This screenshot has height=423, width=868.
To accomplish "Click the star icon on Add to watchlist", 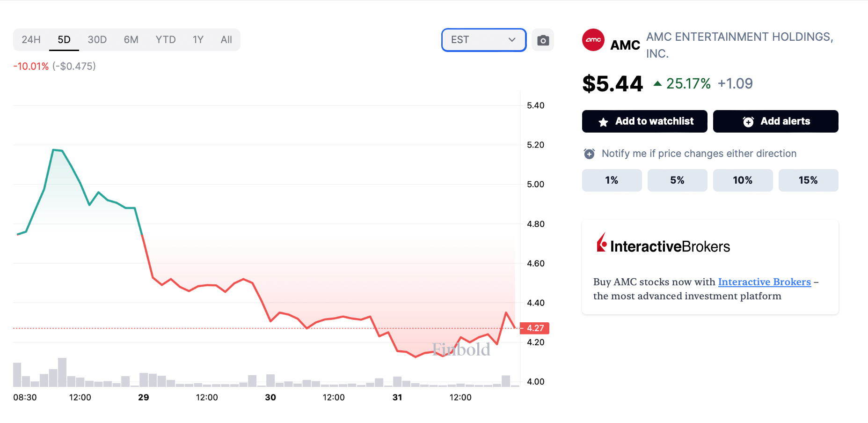I will [602, 121].
